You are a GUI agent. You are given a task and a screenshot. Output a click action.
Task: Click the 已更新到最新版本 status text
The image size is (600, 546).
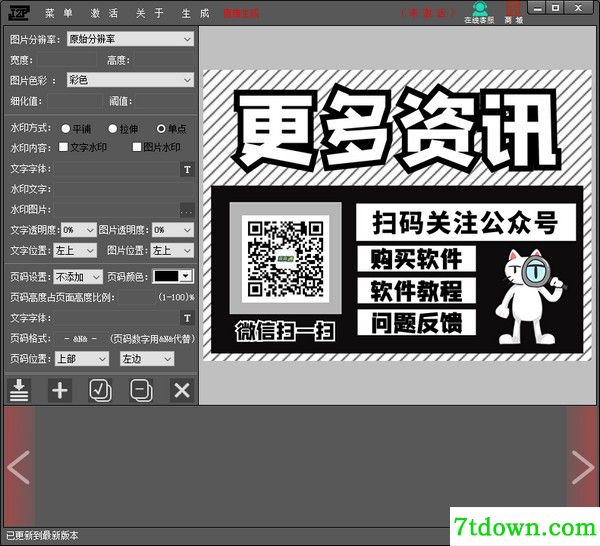(x=42, y=535)
